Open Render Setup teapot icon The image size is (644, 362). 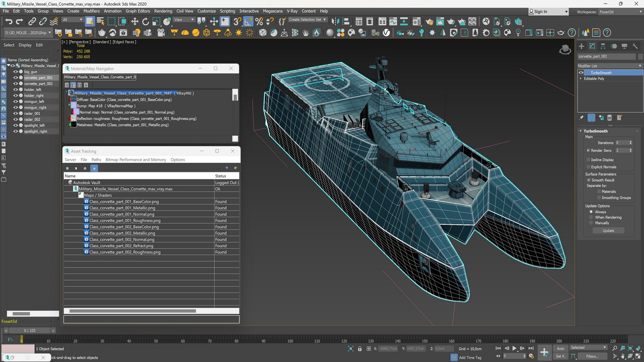click(429, 22)
